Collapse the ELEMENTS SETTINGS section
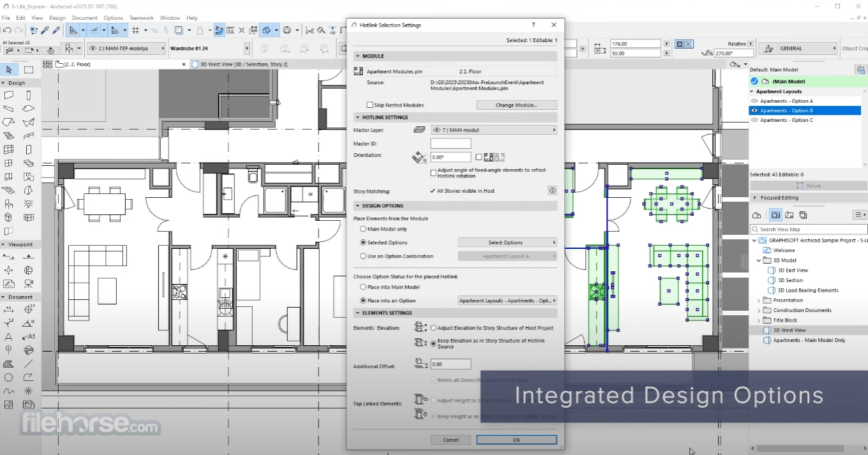This screenshot has height=455, width=868. click(x=455, y=313)
